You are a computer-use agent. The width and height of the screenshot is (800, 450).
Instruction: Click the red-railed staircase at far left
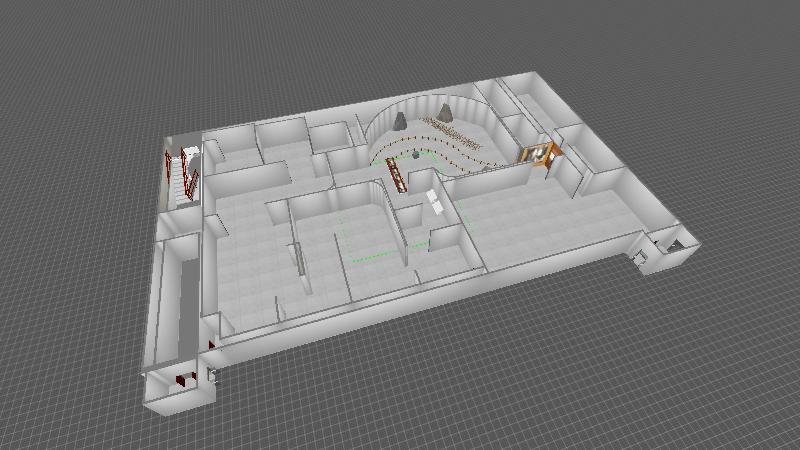[x=182, y=173]
